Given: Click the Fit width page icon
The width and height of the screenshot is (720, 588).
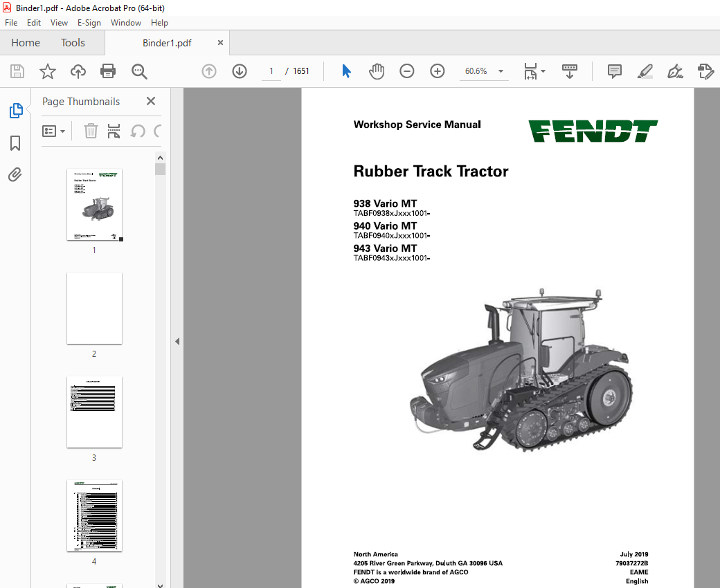Looking at the screenshot, I should (x=530, y=71).
